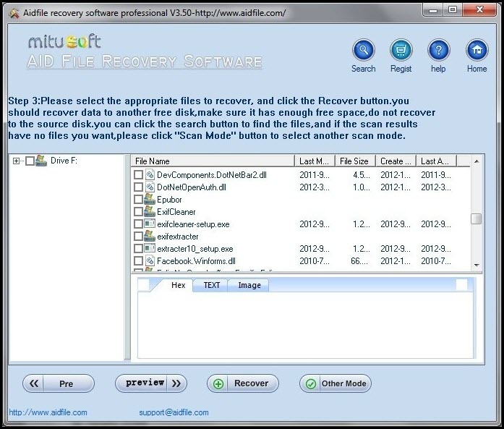
Task: Click the ExifCleaner folder icon
Action: pos(150,211)
